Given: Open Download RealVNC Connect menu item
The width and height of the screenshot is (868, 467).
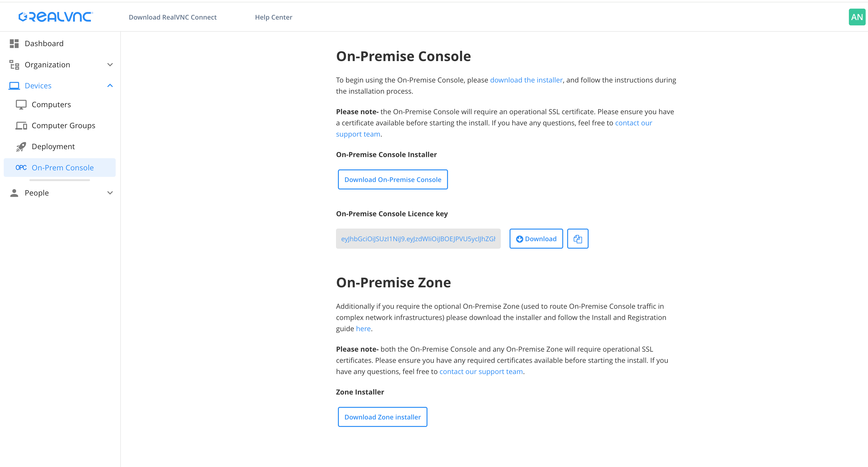Looking at the screenshot, I should coord(173,17).
